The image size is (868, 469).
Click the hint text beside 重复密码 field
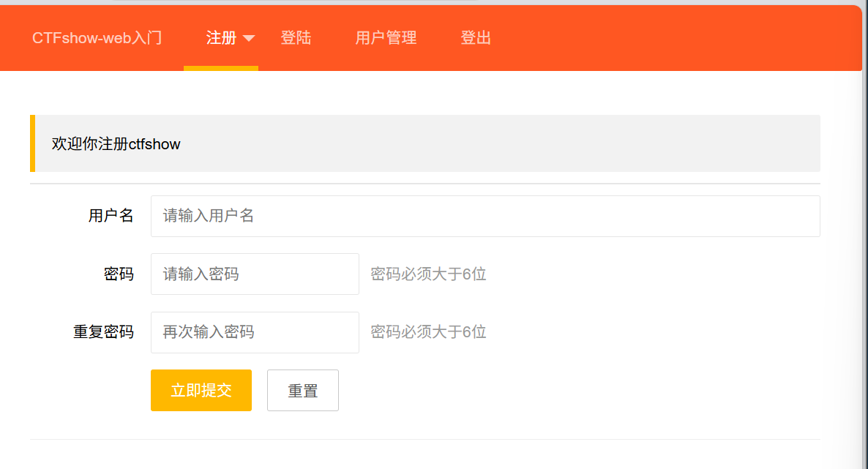click(x=428, y=332)
